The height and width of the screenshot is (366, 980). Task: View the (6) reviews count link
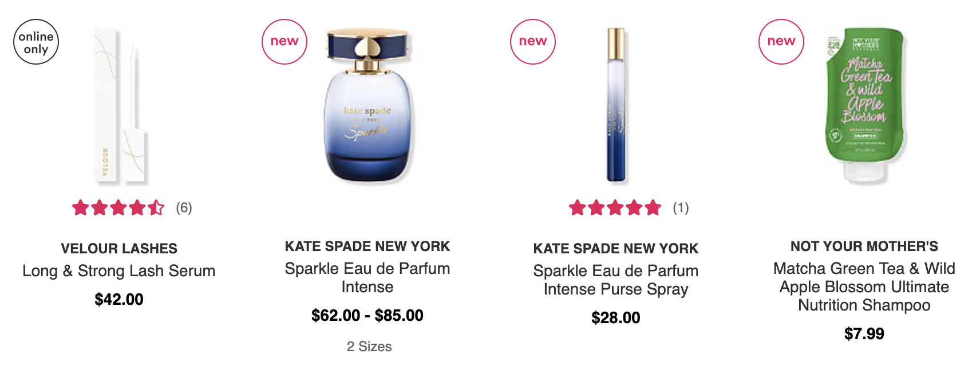(184, 208)
